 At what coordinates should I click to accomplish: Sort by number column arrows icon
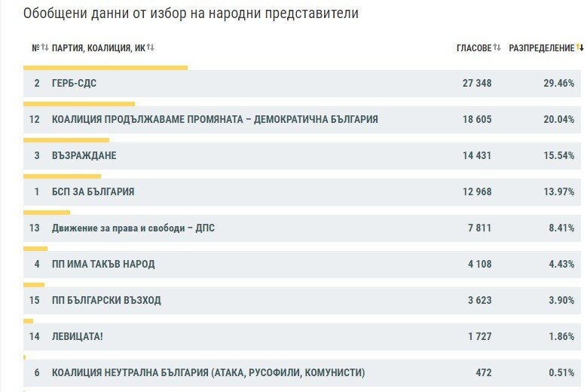[x=45, y=47]
